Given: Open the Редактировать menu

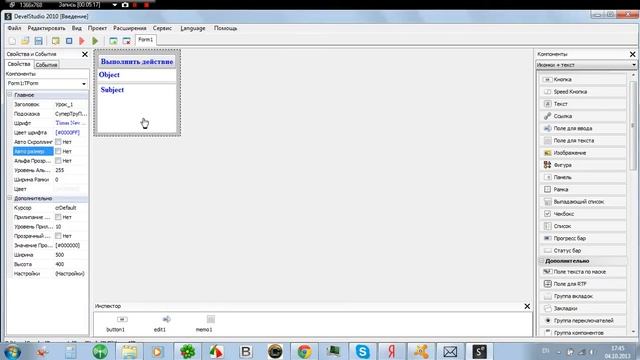Looking at the screenshot, I should (x=46, y=28).
